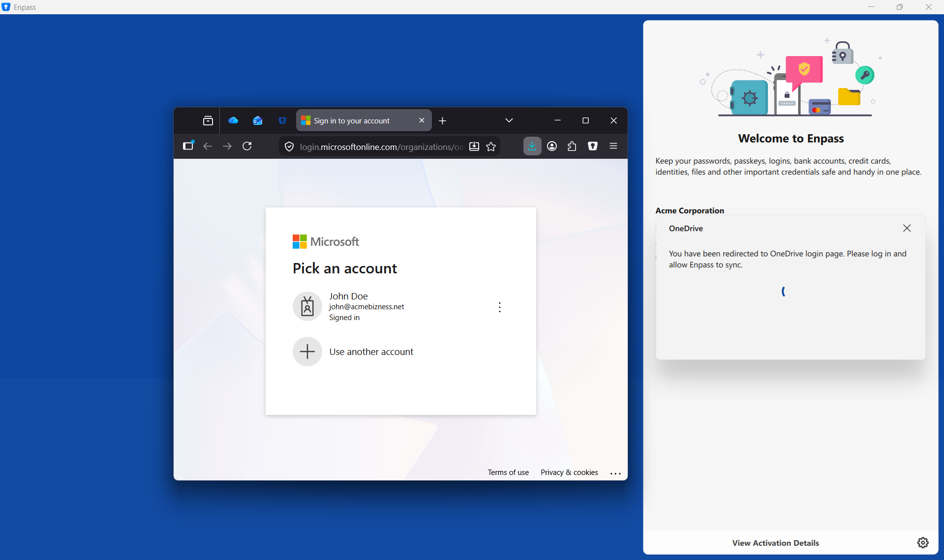The width and height of the screenshot is (944, 560).
Task: Open the browser hamburger menu
Action: [613, 146]
